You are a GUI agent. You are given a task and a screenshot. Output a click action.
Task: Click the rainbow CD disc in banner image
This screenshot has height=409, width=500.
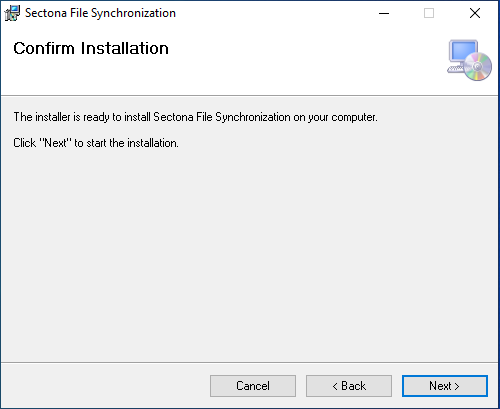478,66
